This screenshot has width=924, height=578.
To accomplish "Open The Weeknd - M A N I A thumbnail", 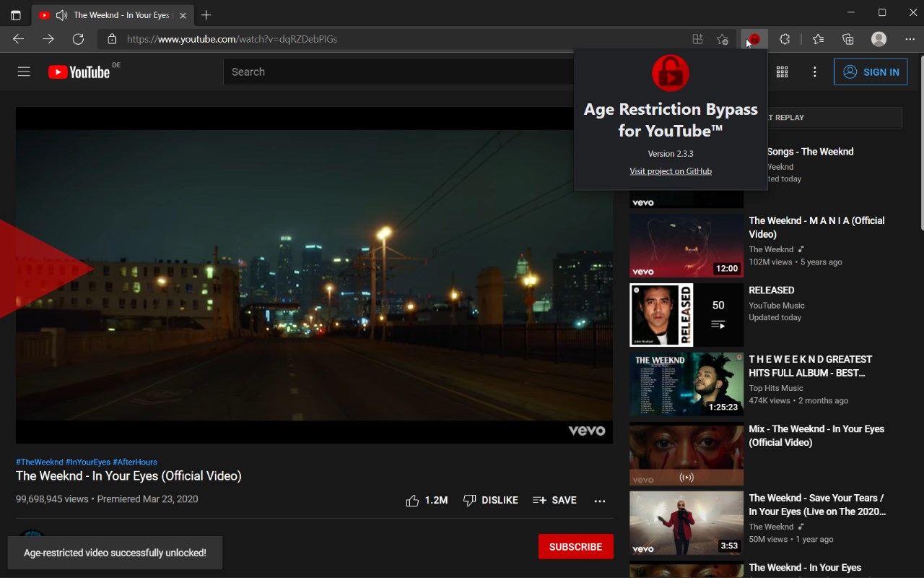I will [x=687, y=246].
